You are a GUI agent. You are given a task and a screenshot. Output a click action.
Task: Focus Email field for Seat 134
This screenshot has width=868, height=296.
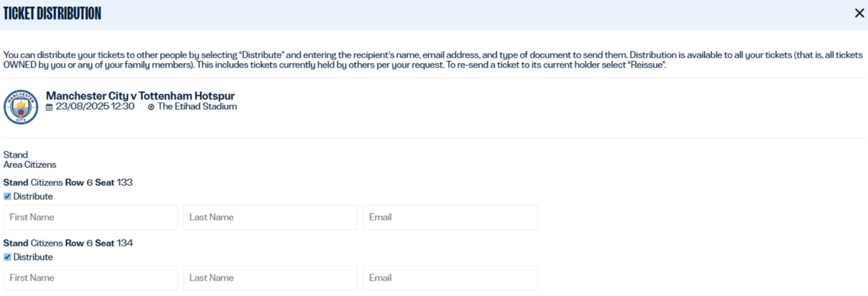[450, 278]
